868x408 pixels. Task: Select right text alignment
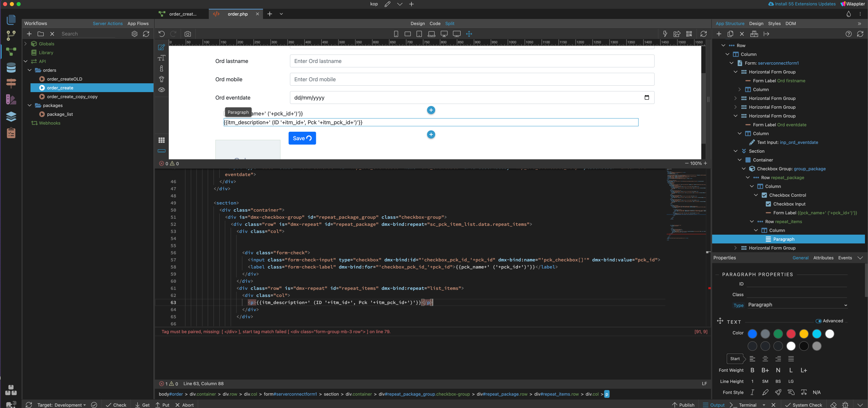point(778,359)
